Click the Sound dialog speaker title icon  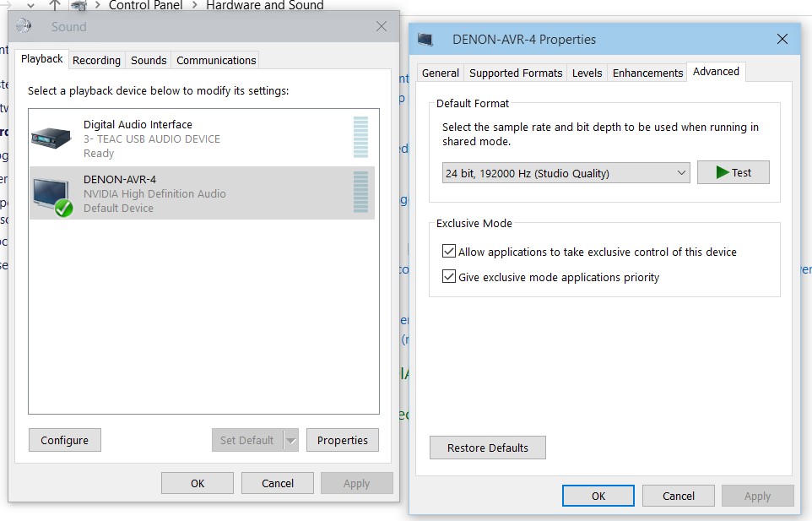24,26
